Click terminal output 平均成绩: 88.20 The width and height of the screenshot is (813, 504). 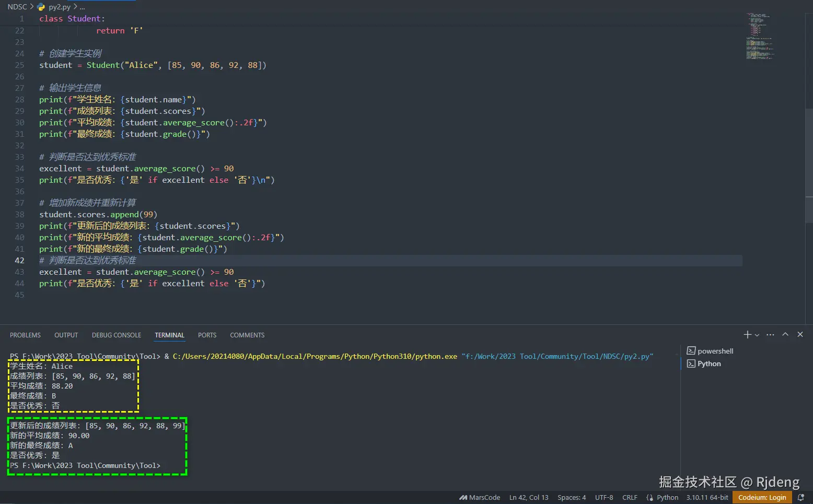[x=41, y=386]
